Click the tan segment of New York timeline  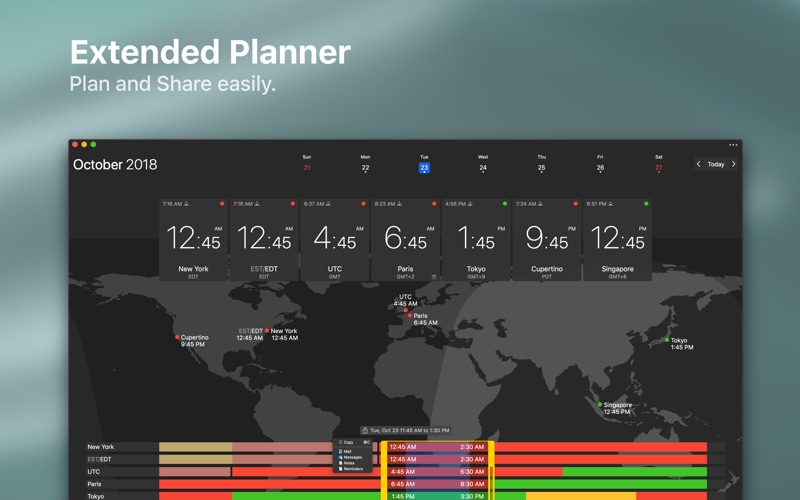tap(195, 447)
